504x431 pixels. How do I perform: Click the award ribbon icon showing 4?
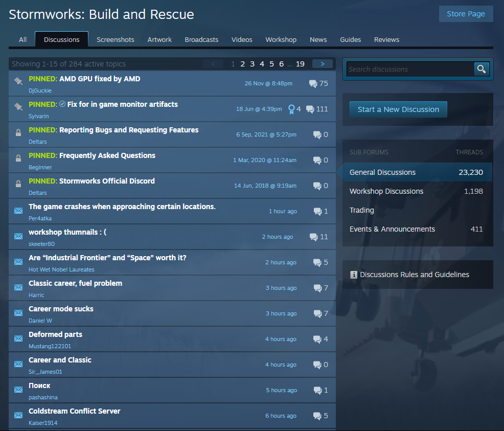291,109
